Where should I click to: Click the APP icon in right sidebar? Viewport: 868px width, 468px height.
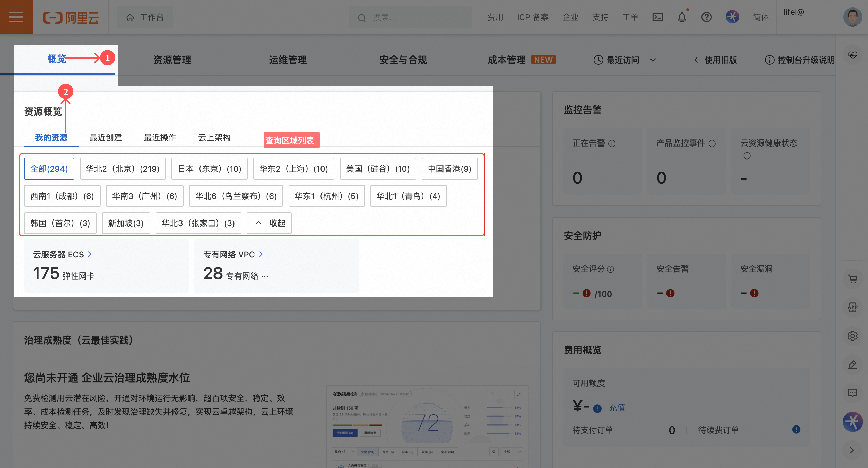[x=853, y=307]
